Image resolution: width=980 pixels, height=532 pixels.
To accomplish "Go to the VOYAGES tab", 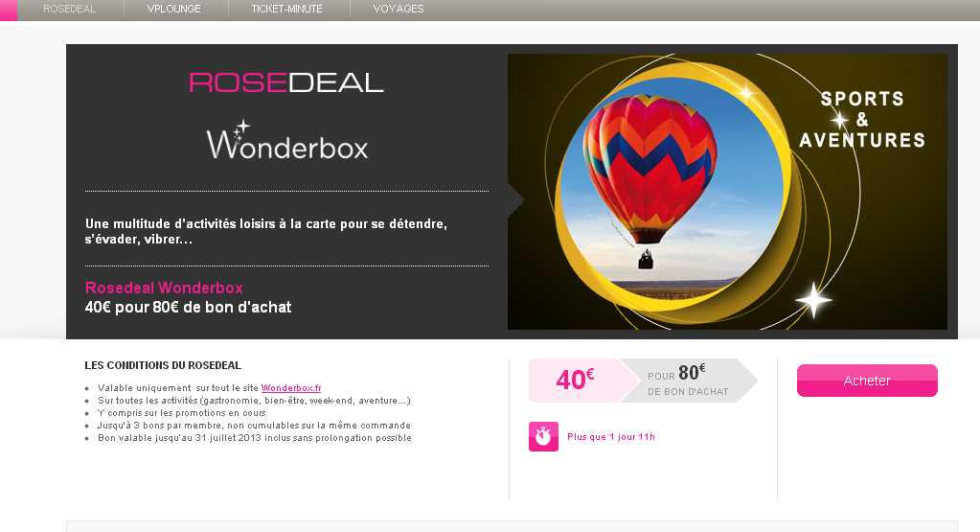I will (x=399, y=10).
